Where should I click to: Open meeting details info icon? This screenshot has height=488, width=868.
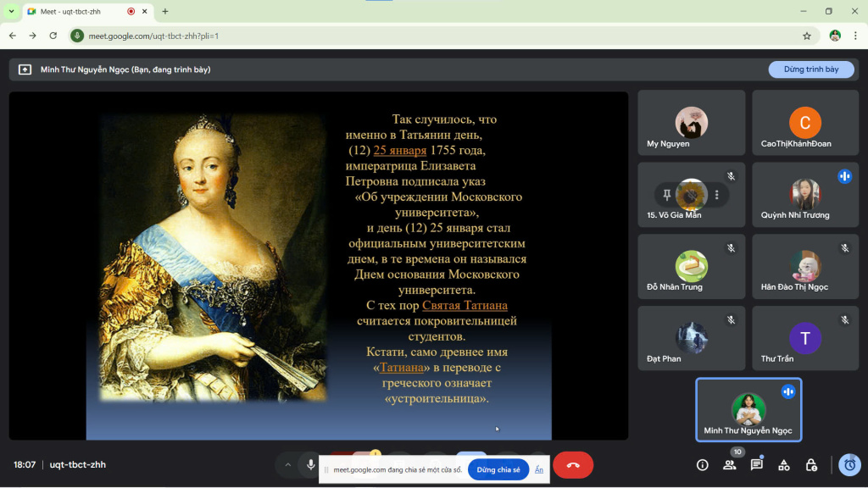click(703, 465)
